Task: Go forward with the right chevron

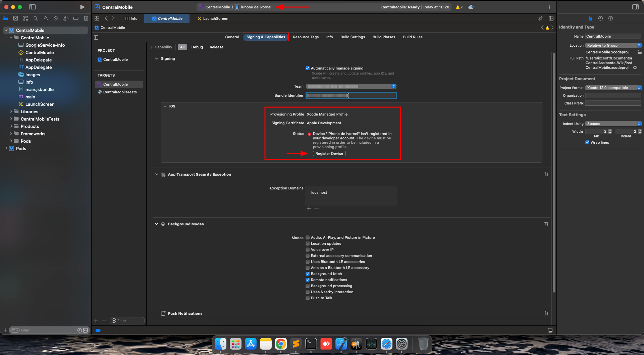Action: tap(113, 18)
